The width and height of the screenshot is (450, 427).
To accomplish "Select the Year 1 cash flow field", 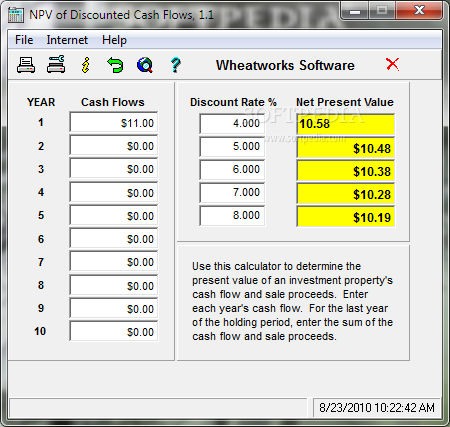I will (113, 122).
